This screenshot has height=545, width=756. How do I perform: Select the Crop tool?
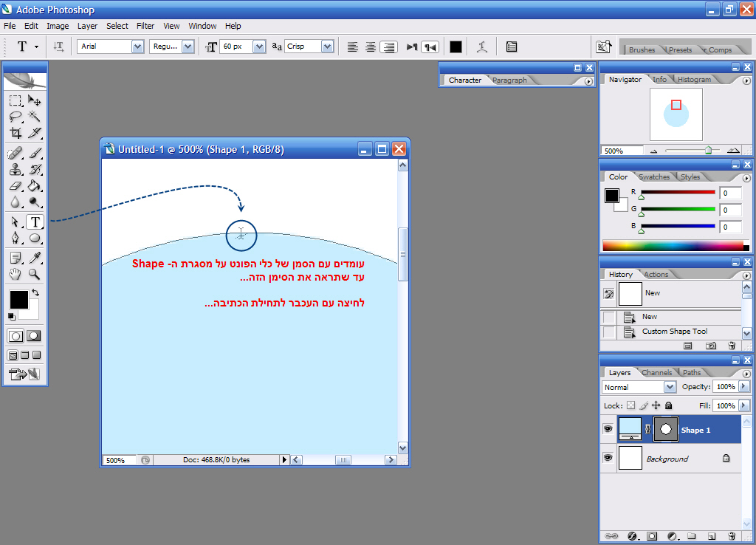pos(16,134)
